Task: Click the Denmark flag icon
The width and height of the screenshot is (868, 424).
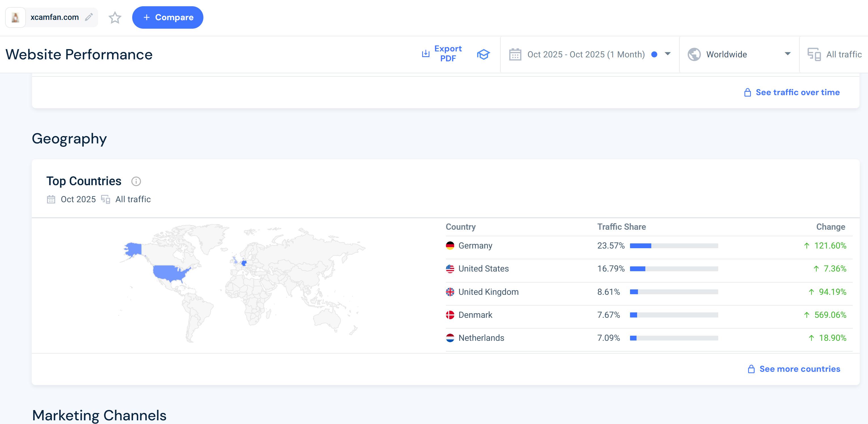Action: pyautogui.click(x=450, y=315)
